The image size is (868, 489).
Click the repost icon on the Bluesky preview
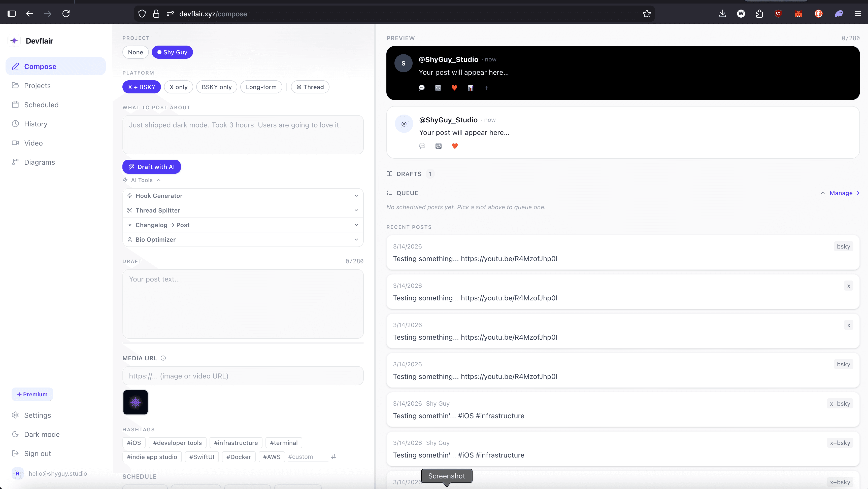click(x=438, y=146)
